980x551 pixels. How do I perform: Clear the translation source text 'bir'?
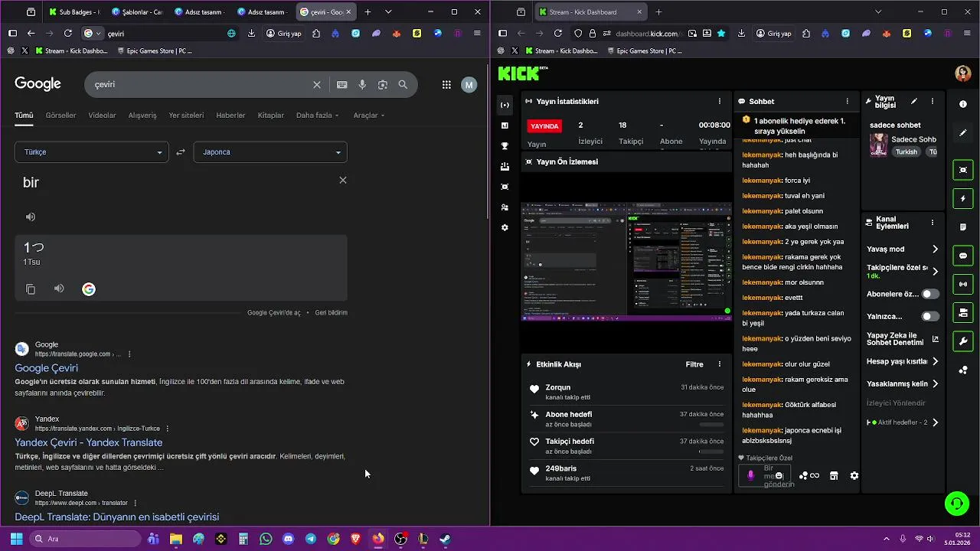[x=343, y=180]
